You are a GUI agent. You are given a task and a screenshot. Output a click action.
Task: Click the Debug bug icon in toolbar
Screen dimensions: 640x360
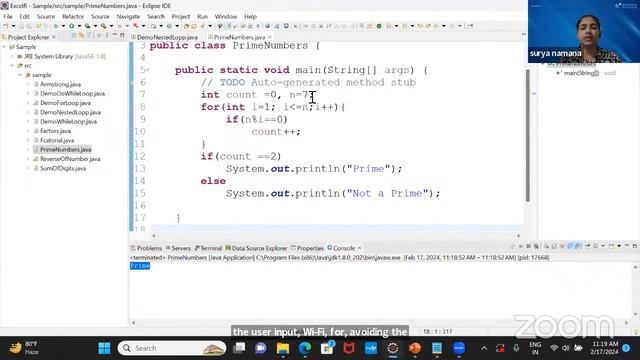[56, 26]
